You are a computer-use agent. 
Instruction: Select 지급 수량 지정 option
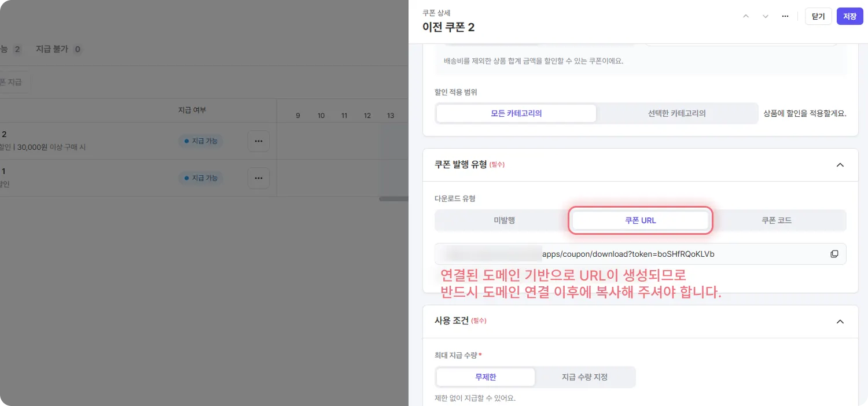pyautogui.click(x=584, y=377)
